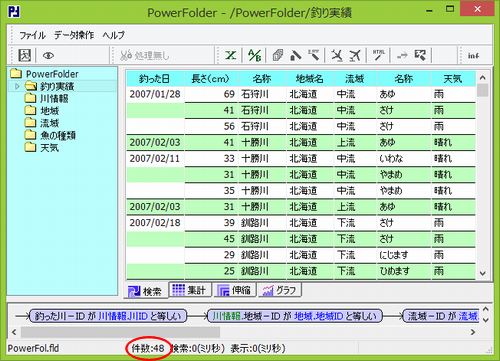Image resolution: width=500 pixels, height=361 pixels.
Task: Expand the 釣り実績 folder triangle
Action: tap(17, 86)
